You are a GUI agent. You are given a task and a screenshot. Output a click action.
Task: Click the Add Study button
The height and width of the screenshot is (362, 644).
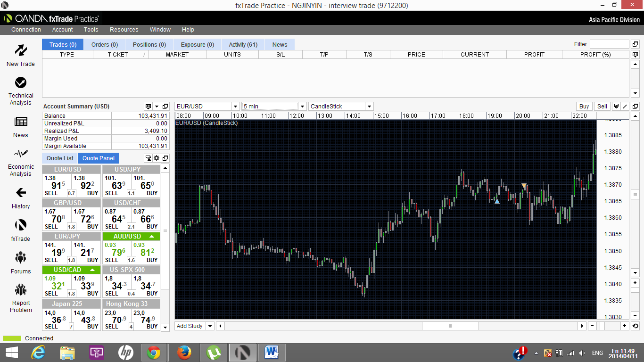coord(190,326)
